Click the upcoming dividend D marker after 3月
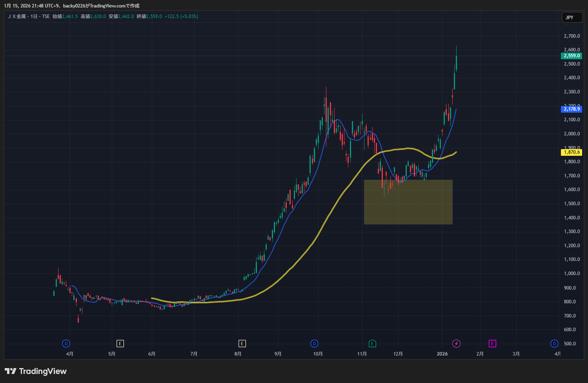The image size is (588, 383). [x=554, y=344]
